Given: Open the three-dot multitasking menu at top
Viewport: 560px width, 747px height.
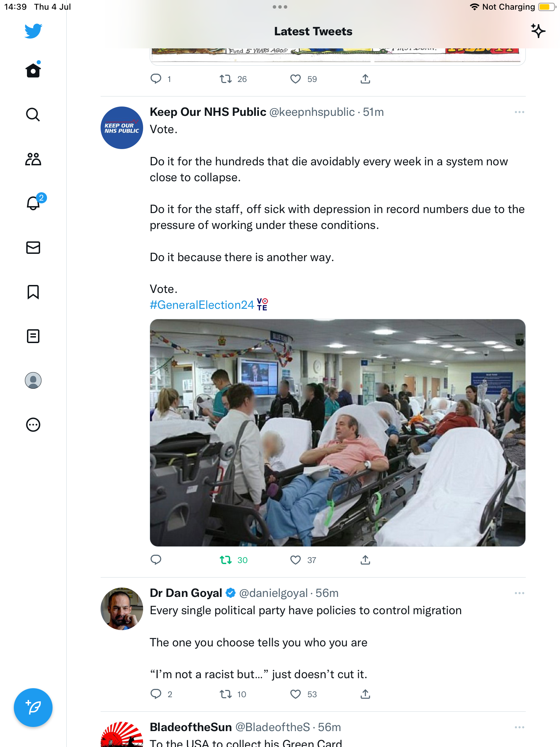Looking at the screenshot, I should coord(280,7).
